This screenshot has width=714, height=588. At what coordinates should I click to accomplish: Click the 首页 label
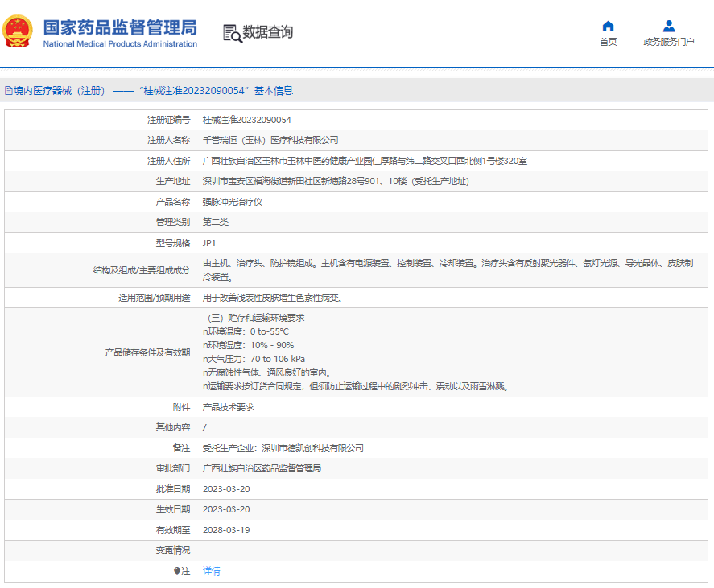click(608, 42)
